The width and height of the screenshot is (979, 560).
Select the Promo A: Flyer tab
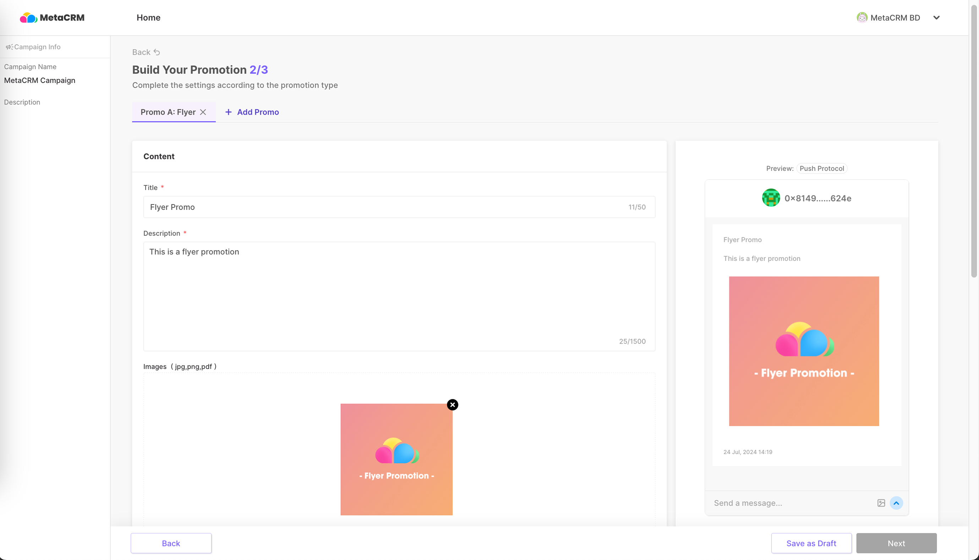point(168,112)
